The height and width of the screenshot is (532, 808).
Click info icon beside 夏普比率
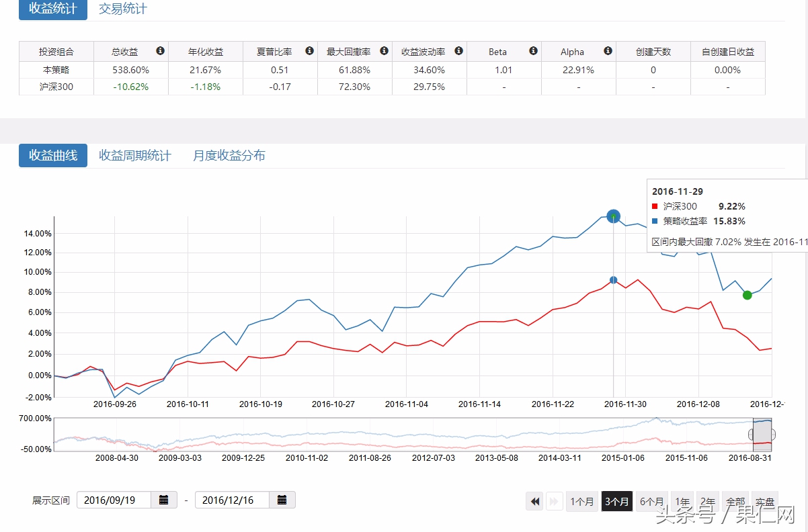(309, 51)
